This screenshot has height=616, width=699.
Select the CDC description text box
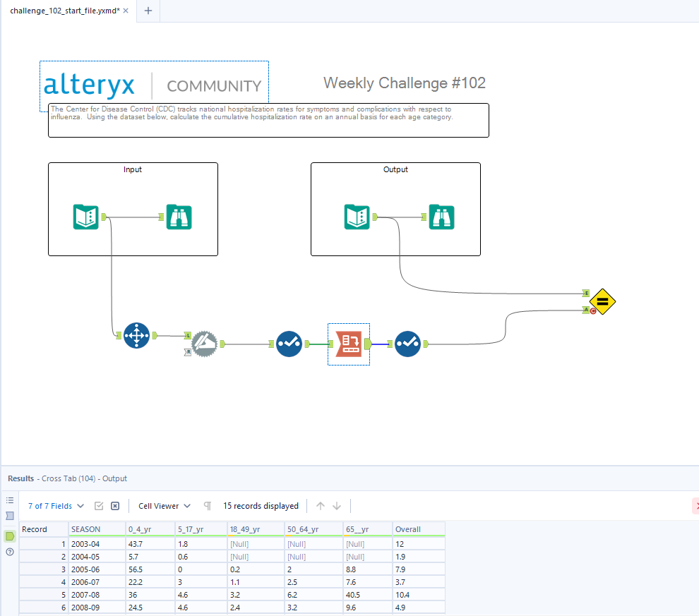tap(268, 120)
